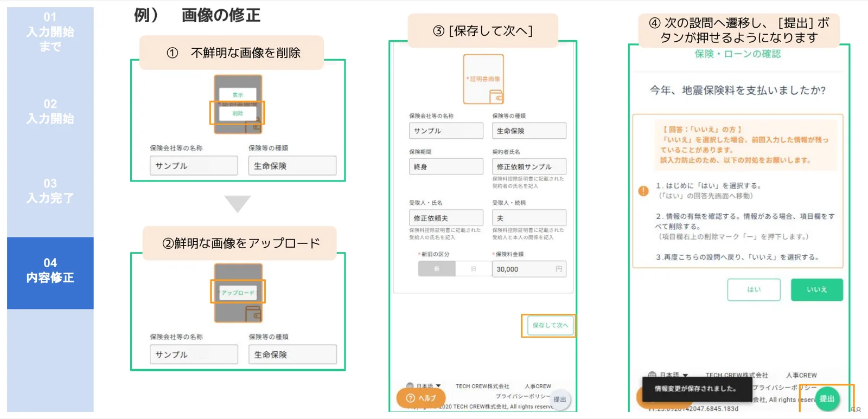Screen dimensions: 868x419
Task: Open TECH CREW株式会社 link in step ③ footer
Action: tap(482, 386)
